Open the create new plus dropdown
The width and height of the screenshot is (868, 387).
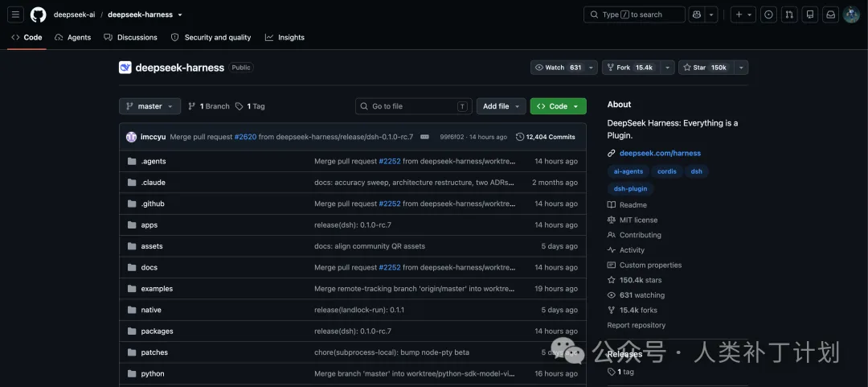tap(743, 14)
